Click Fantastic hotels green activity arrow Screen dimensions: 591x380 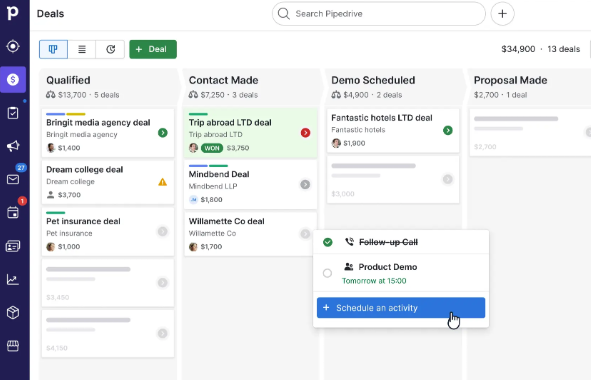[448, 130]
